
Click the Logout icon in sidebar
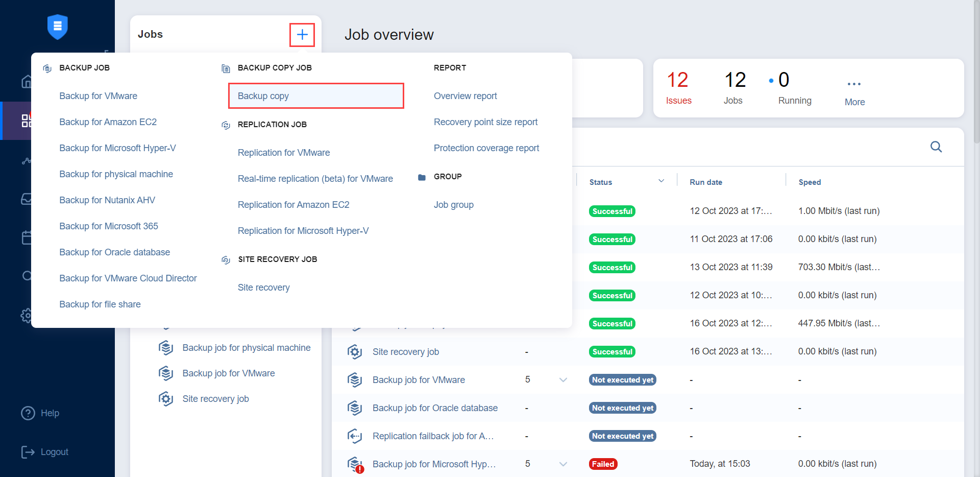click(28, 452)
